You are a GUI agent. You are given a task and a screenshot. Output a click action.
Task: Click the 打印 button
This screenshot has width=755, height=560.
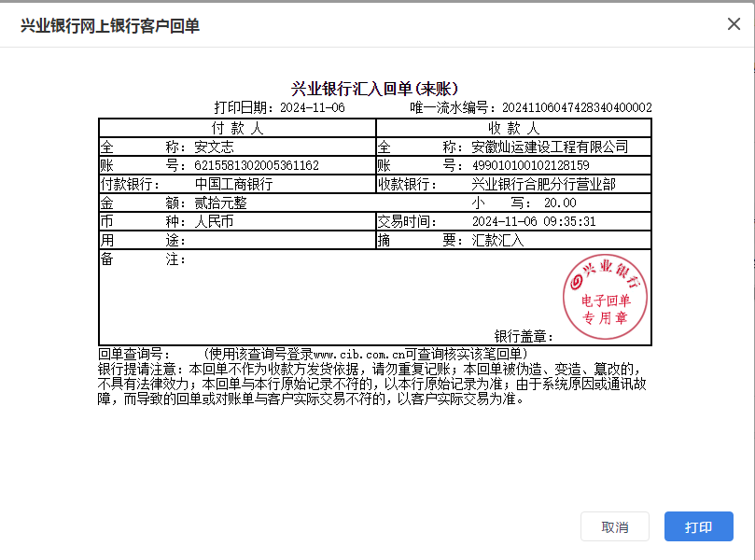[x=698, y=526]
